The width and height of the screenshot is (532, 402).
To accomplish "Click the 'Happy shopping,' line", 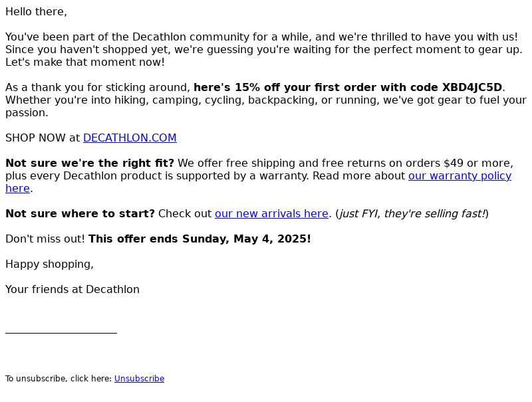I will pos(49,264).
